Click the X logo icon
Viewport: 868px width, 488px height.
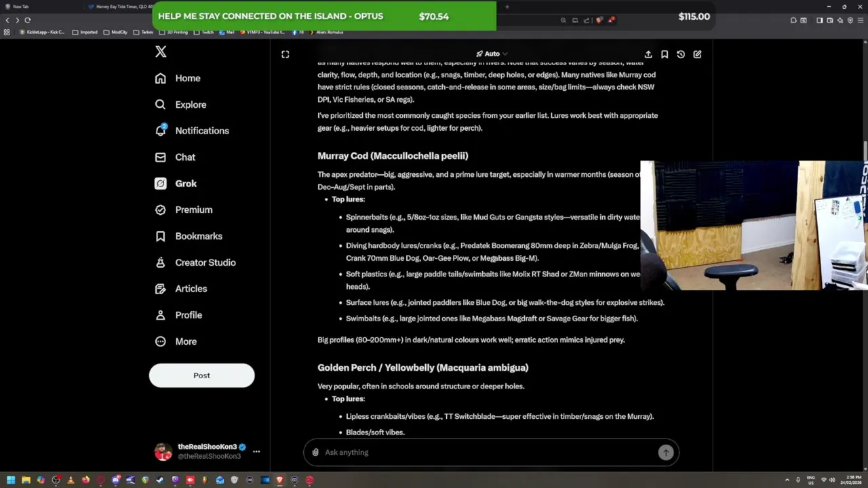pyautogui.click(x=161, y=52)
